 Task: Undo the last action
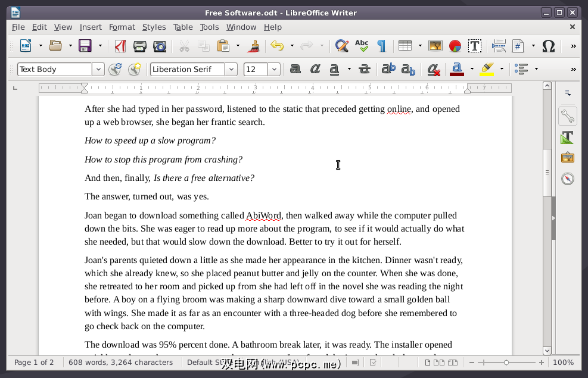[277, 46]
